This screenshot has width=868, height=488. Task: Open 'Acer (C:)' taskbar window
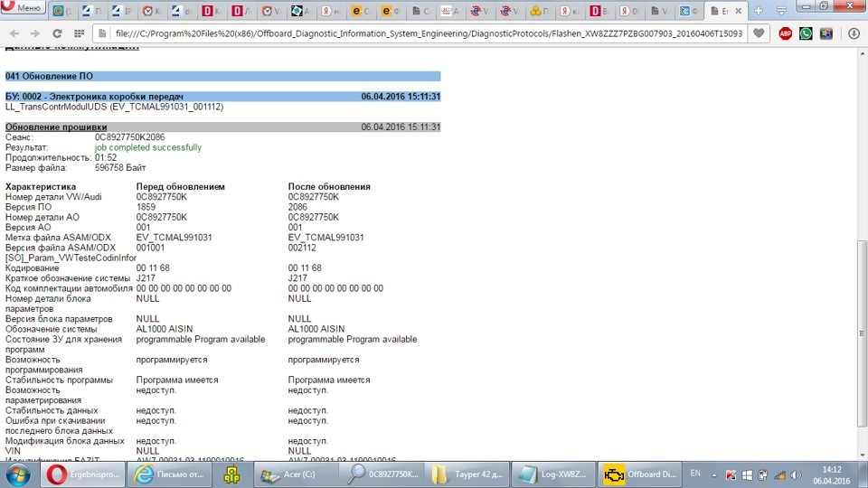click(x=295, y=474)
